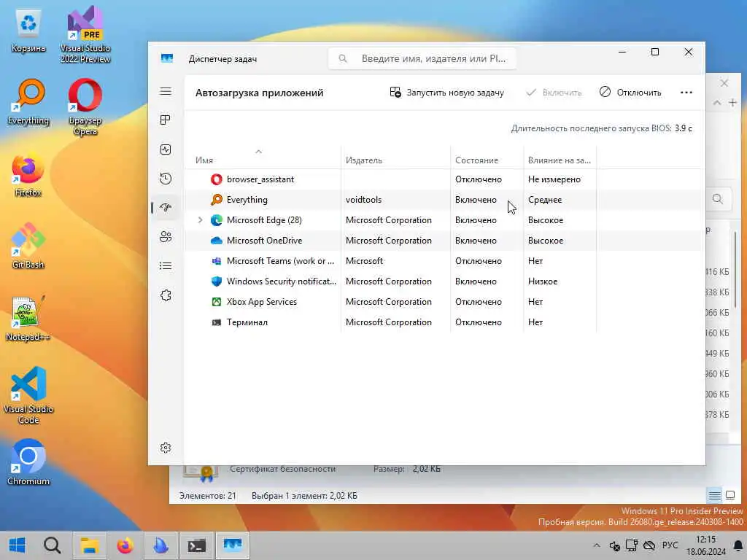The image size is (747, 560).
Task: Click the browser_assistant Opera icon
Action: pos(216,179)
